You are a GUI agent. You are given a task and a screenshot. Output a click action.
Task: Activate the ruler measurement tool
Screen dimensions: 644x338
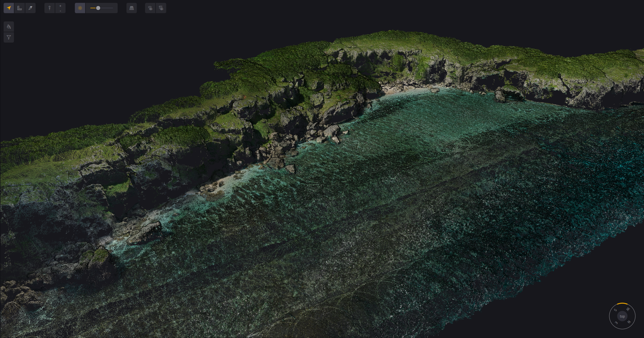20,8
